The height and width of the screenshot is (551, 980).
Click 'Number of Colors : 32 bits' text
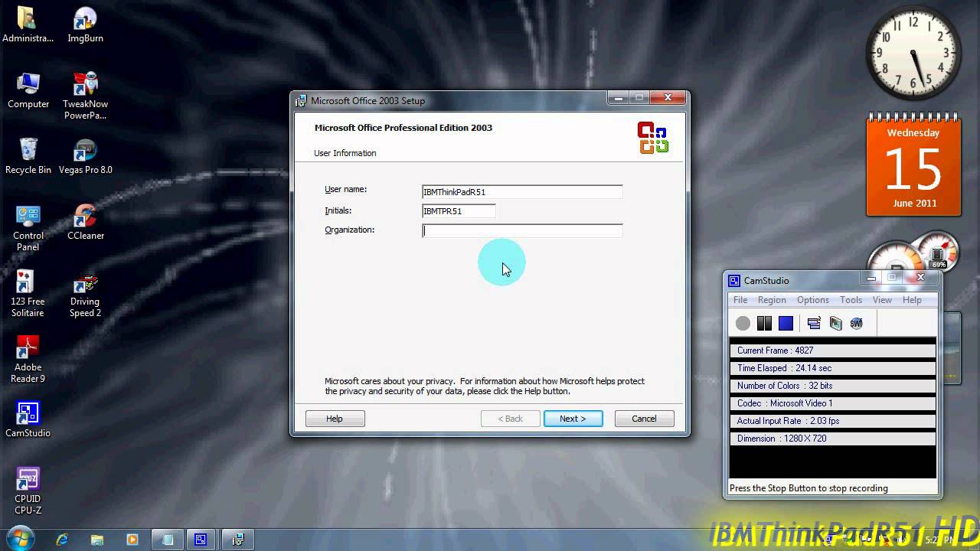pyautogui.click(x=785, y=386)
